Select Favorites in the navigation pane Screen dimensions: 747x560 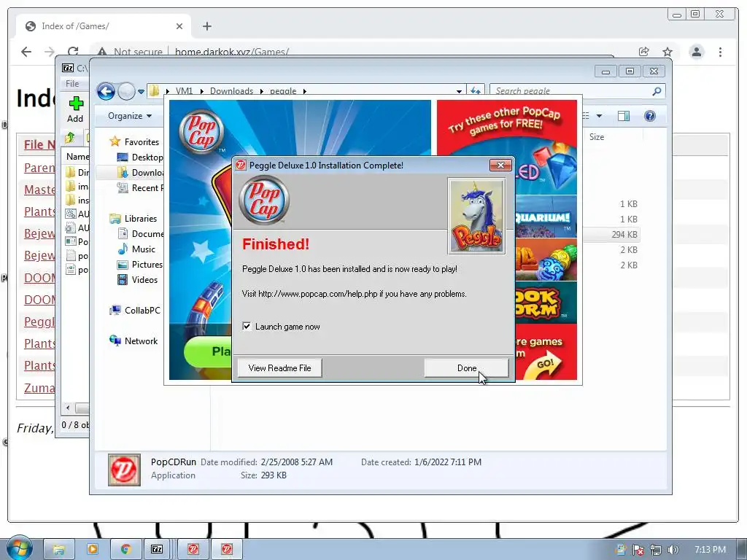pos(142,142)
